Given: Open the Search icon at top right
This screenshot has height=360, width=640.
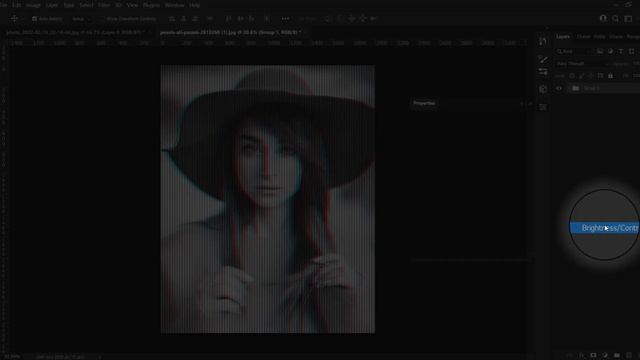Looking at the screenshot, I should coord(616,18).
